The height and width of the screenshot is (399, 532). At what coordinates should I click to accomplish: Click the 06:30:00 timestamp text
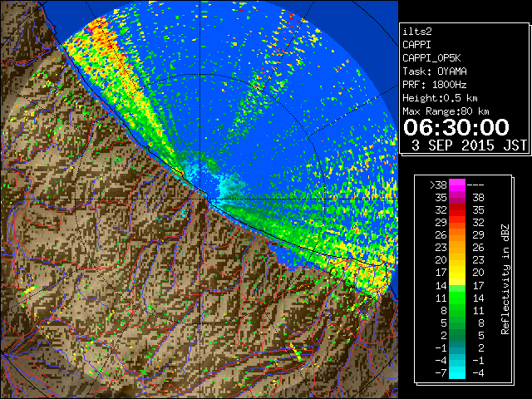click(x=456, y=127)
